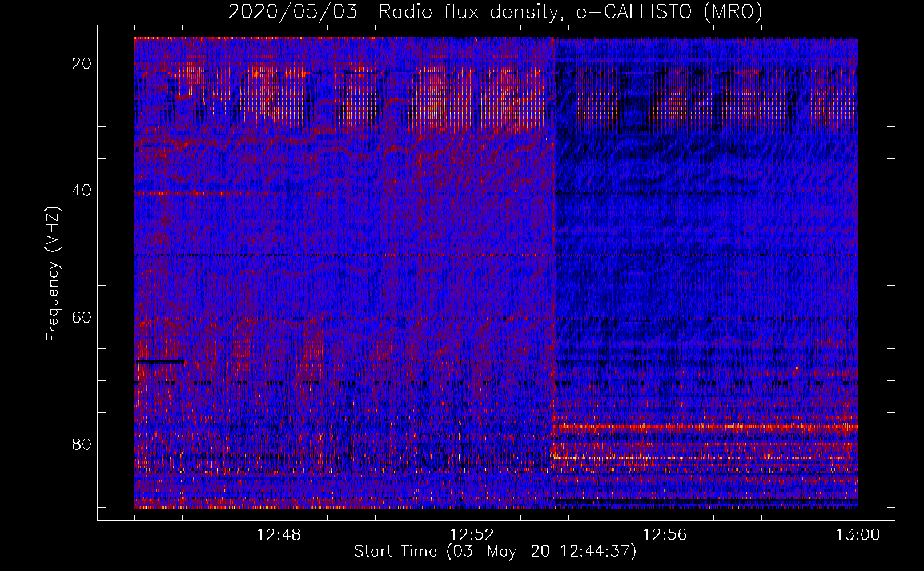
Task: Click the plot title "Radio flux density, e-CALLISTO (MRO)"
Action: coord(570,12)
